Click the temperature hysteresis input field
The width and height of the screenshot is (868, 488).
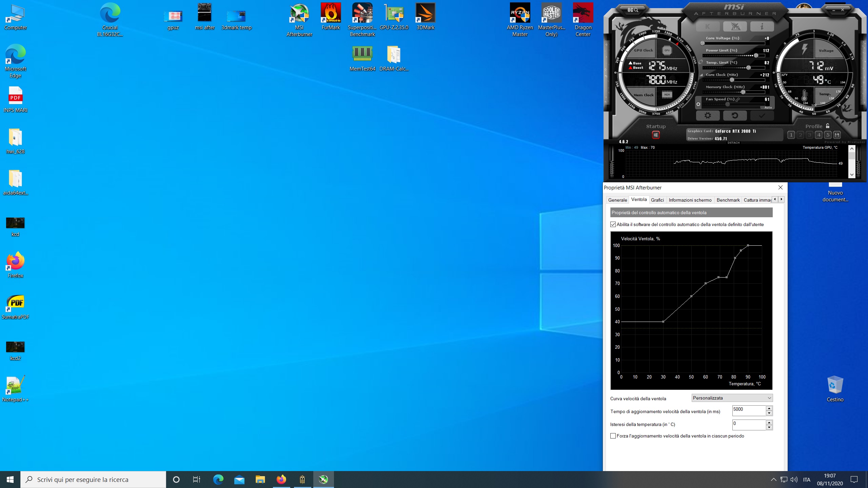pos(749,425)
